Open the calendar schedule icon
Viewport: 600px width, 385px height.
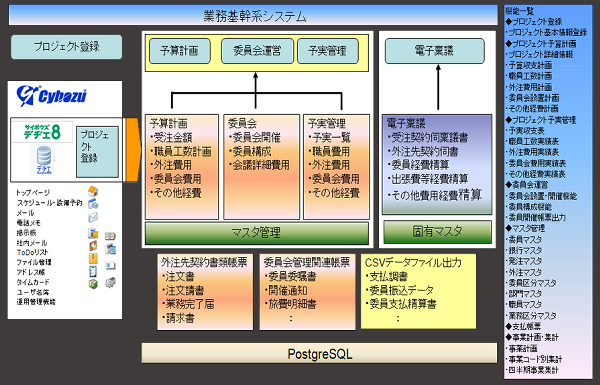coord(93,204)
